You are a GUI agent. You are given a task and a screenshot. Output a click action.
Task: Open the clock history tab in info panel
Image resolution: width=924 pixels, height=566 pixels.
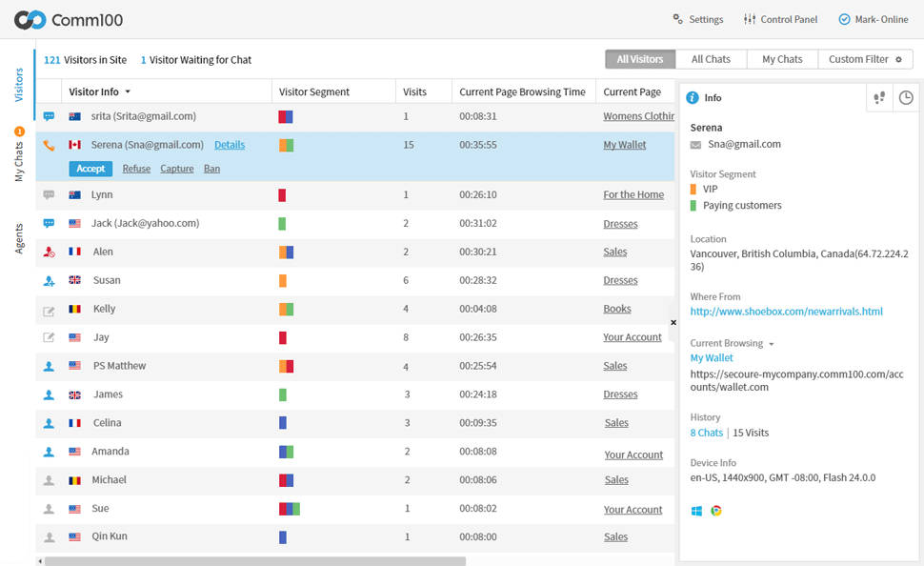[906, 97]
